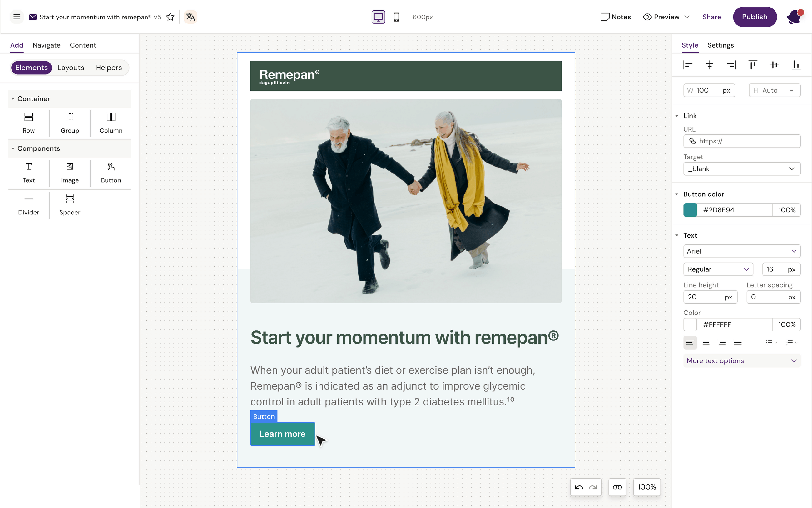
Task: Click the Share link
Action: [x=712, y=17]
